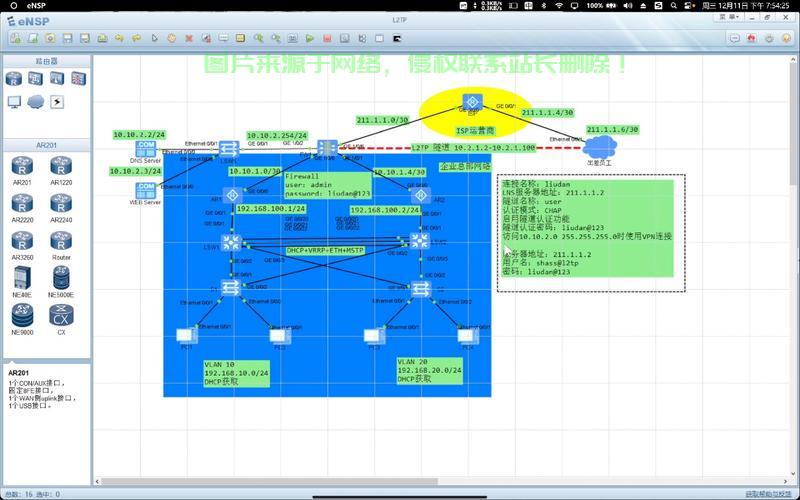
Task: Open the 菜单 dropdown menu
Action: [728, 17]
